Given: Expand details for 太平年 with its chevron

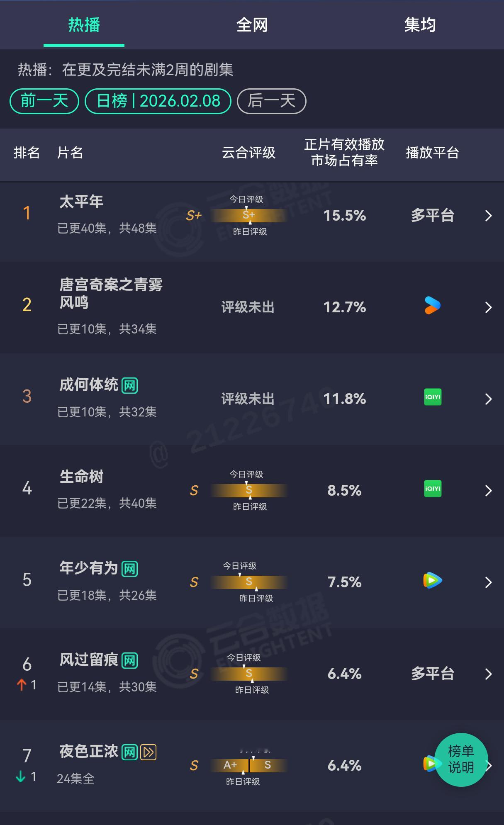Looking at the screenshot, I should [488, 216].
